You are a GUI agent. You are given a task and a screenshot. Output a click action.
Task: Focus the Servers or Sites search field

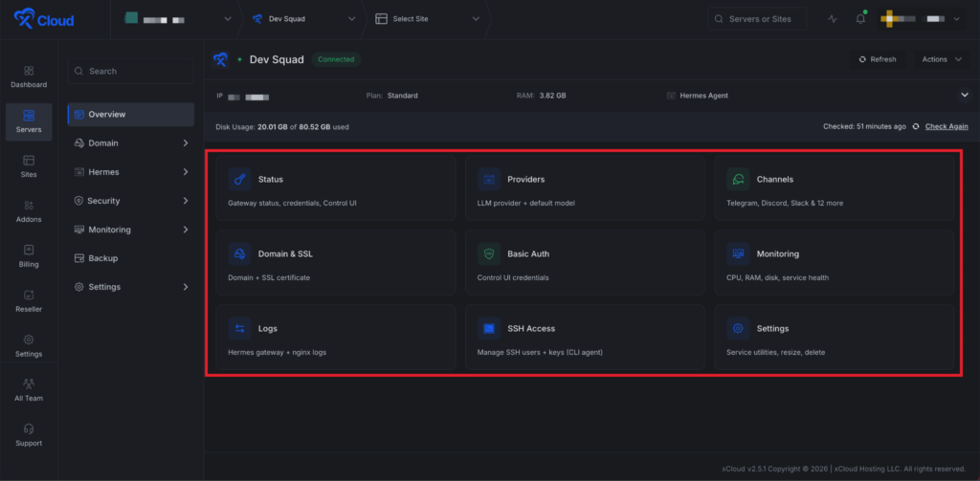(757, 19)
